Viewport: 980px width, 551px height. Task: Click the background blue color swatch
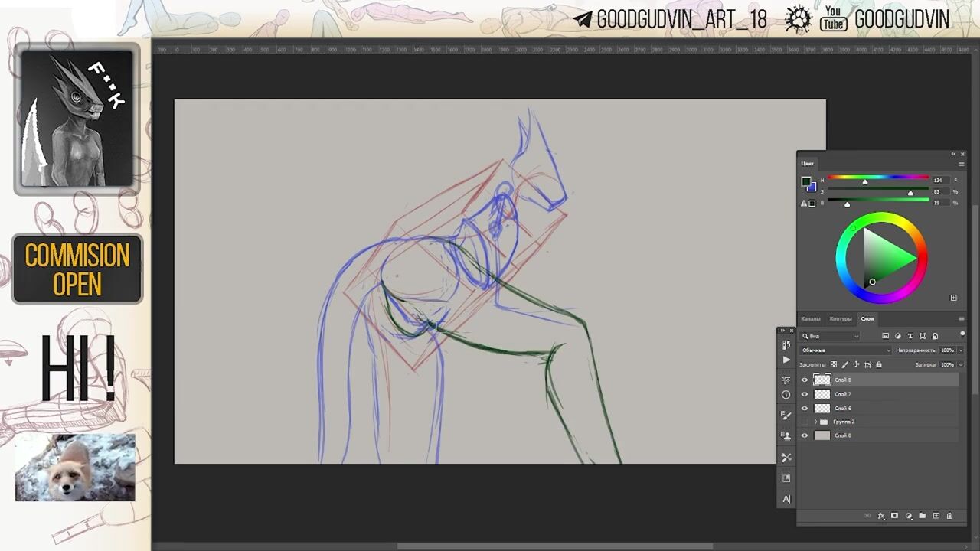click(813, 188)
